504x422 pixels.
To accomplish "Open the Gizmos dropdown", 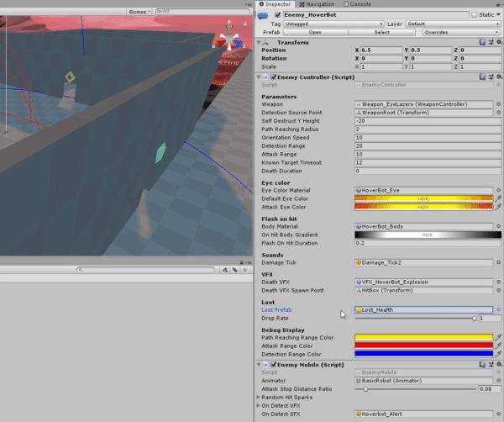I will (x=139, y=12).
